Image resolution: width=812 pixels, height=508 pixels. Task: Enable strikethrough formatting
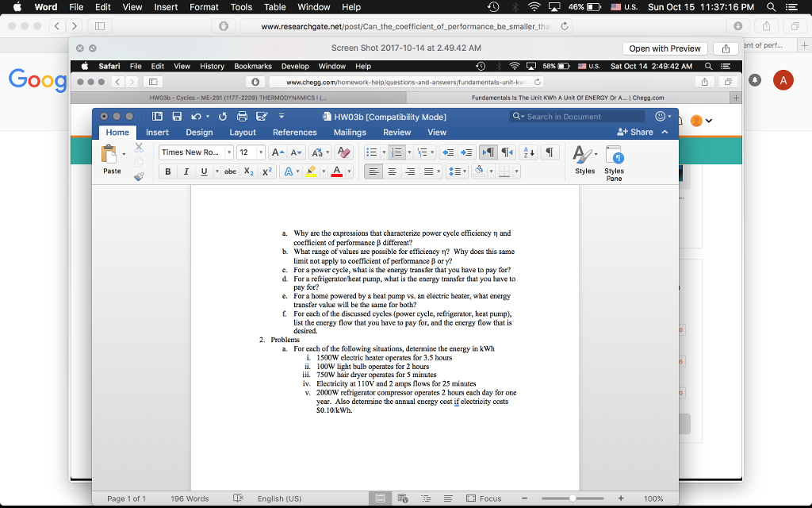[x=230, y=171]
